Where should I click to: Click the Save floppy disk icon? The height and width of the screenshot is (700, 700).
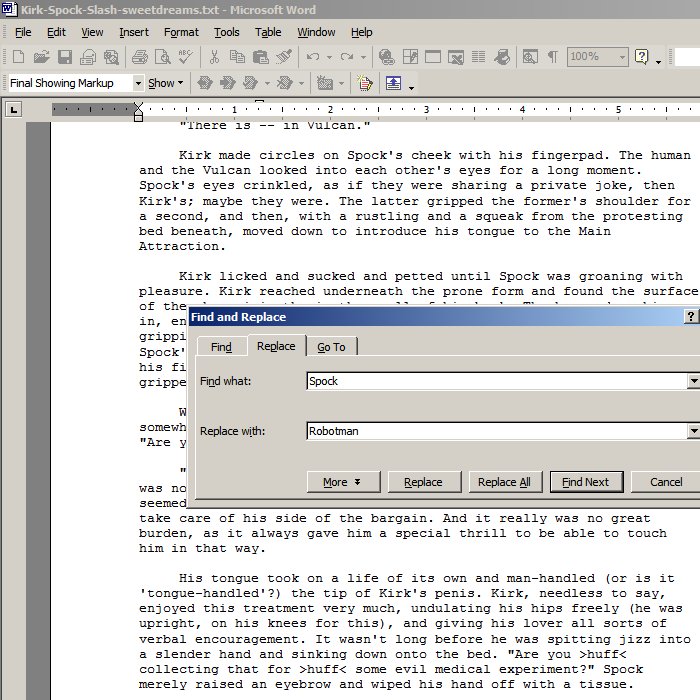tap(64, 57)
